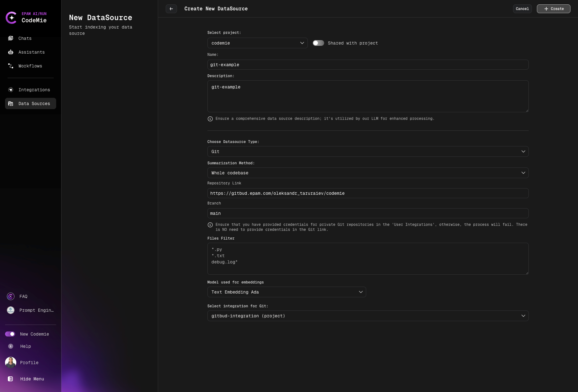Screen dimensions: 578x392
Task: Click the CodeMie logo icon
Action: pyautogui.click(x=12, y=18)
